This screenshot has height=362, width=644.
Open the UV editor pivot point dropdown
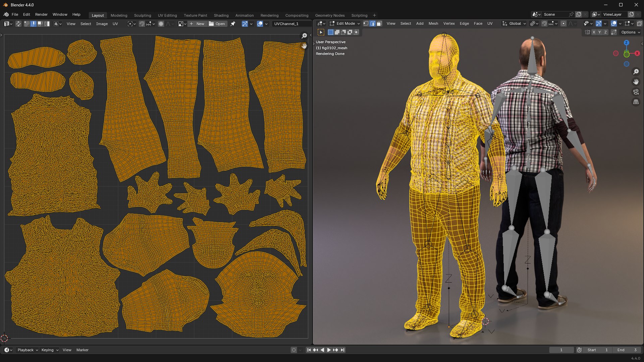coord(131,24)
